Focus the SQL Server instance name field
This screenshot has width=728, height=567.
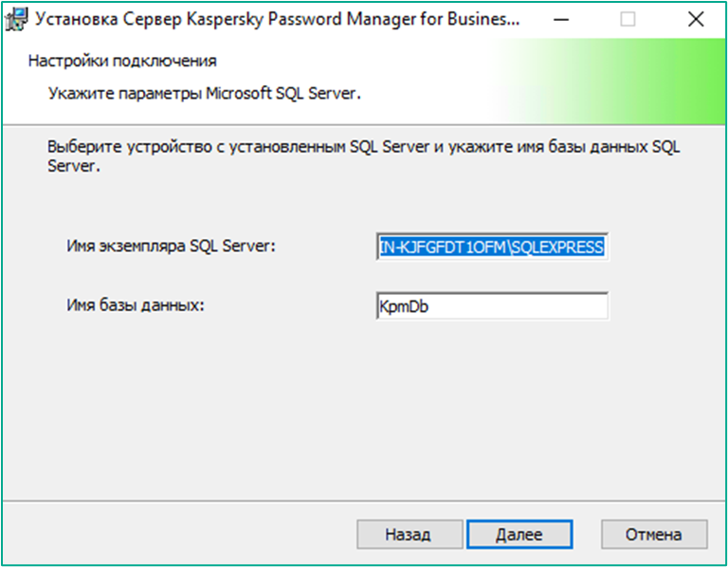pyautogui.click(x=492, y=247)
